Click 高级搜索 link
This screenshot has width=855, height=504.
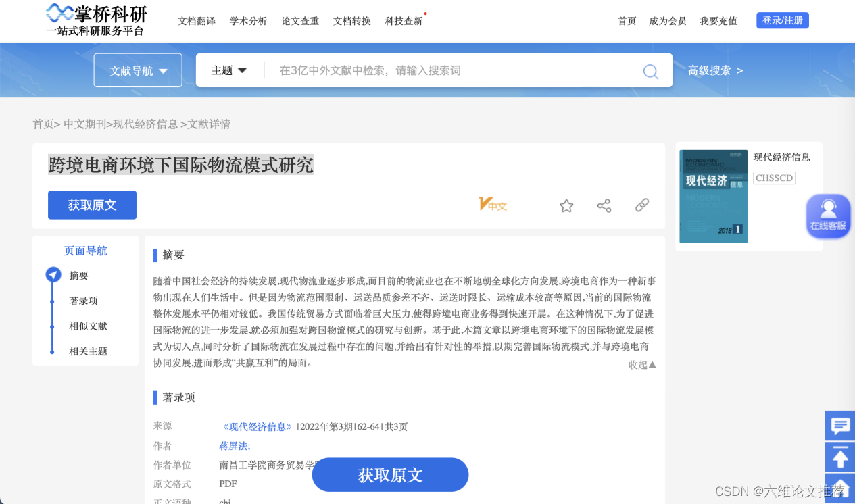click(715, 70)
